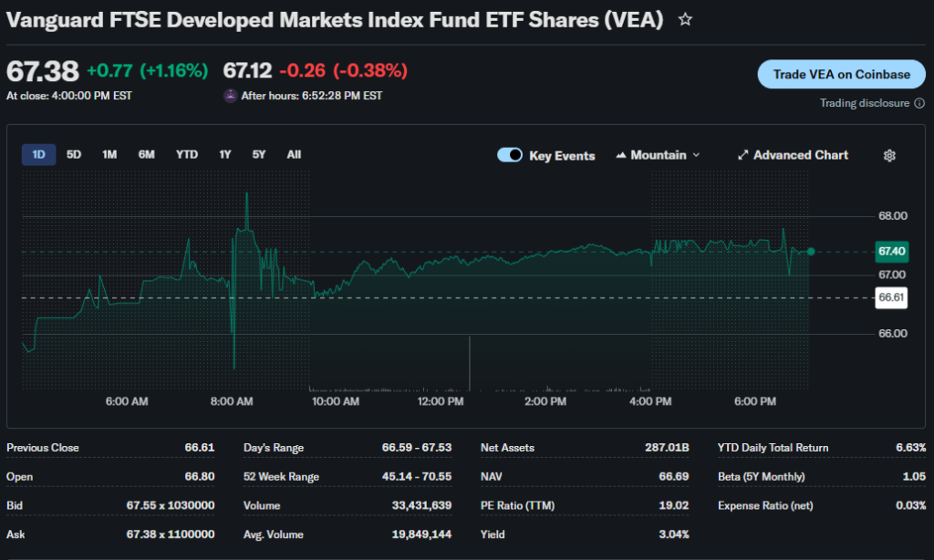Open chart settings gear icon
Image resolution: width=934 pixels, height=560 pixels.
(x=889, y=156)
